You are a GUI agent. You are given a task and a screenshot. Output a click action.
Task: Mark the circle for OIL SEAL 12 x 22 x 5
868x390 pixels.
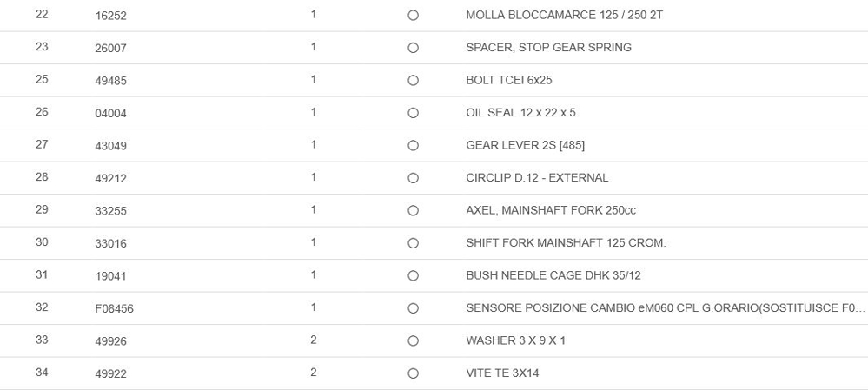tap(413, 113)
